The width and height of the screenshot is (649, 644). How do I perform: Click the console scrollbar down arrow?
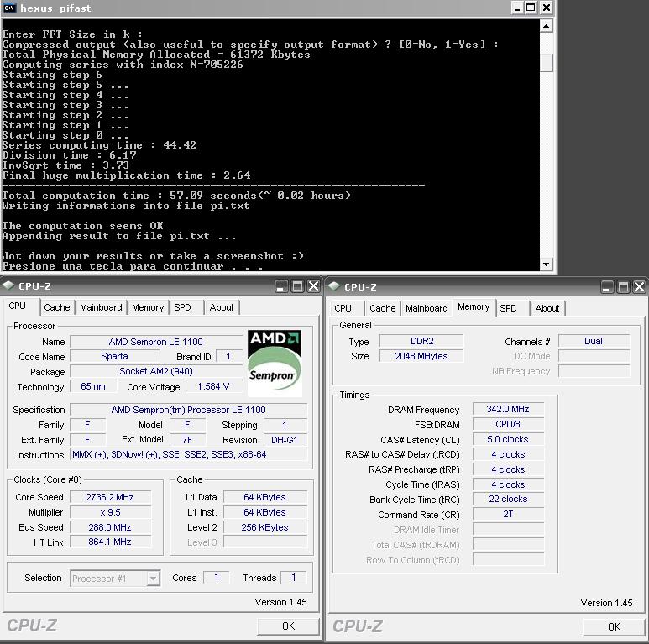(x=547, y=264)
